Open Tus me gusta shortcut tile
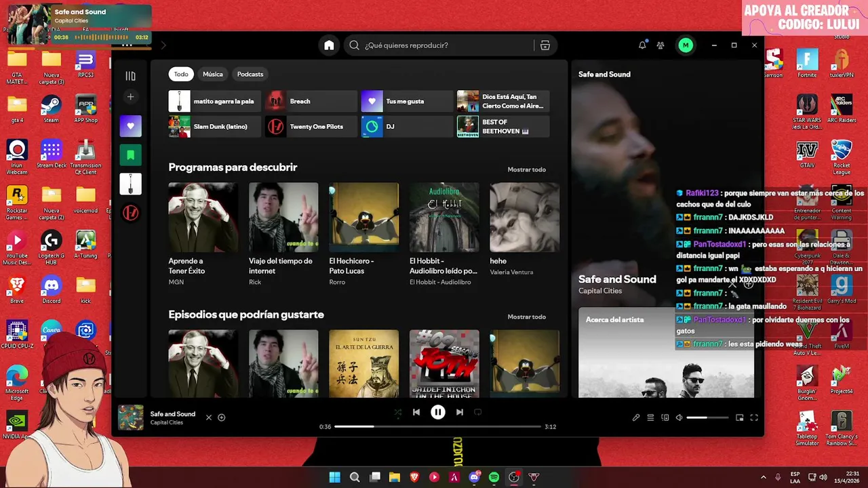The image size is (868, 488). 407,101
